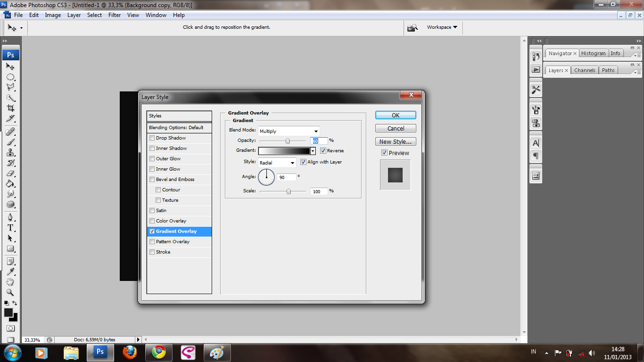644x362 pixels.
Task: Open the Blend Mode dropdown
Action: coord(289,131)
